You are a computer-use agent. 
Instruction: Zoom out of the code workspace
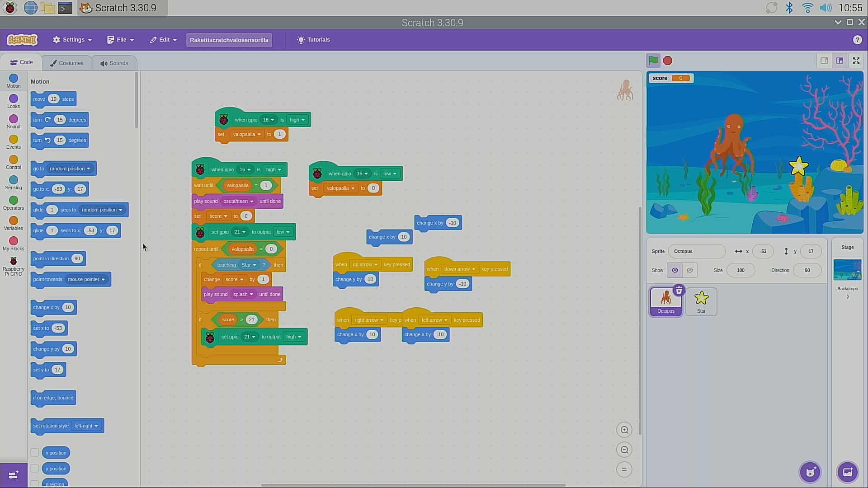point(624,450)
